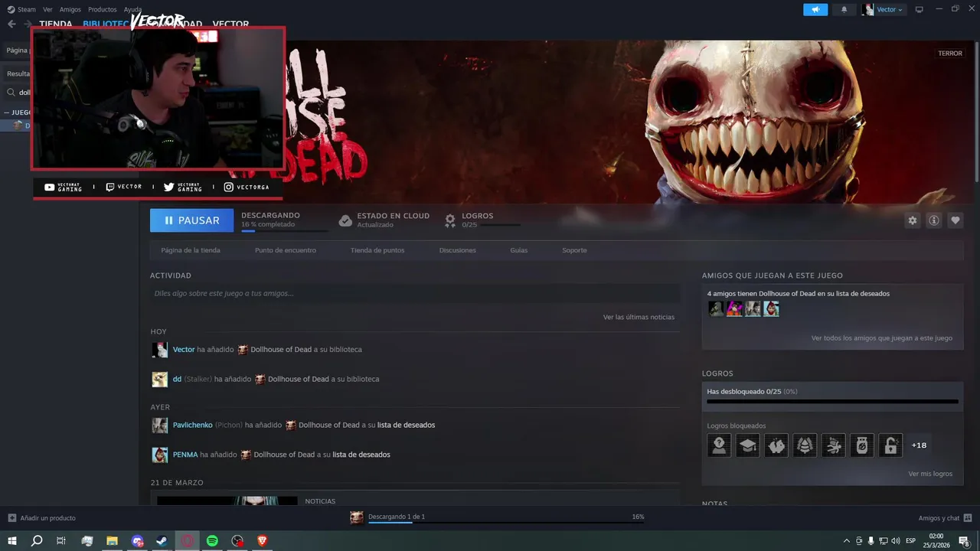Click the fourth friend avatar in wishlist panel

(771, 308)
